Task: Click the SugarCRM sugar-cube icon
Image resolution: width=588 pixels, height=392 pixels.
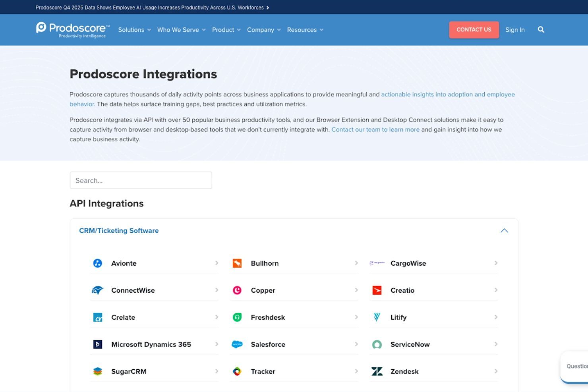Action: (98, 371)
